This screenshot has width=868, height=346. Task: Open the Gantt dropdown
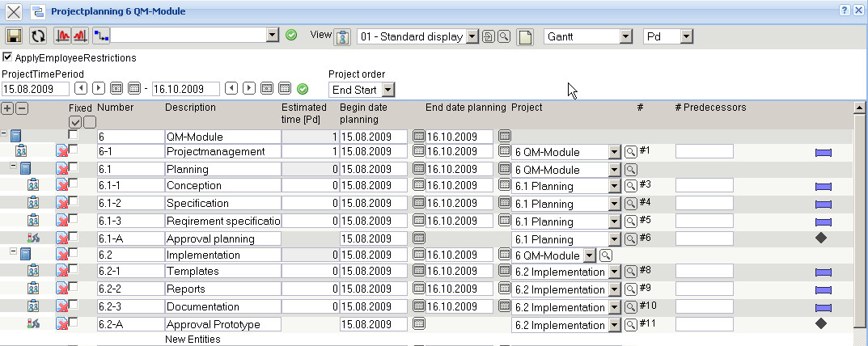[625, 36]
